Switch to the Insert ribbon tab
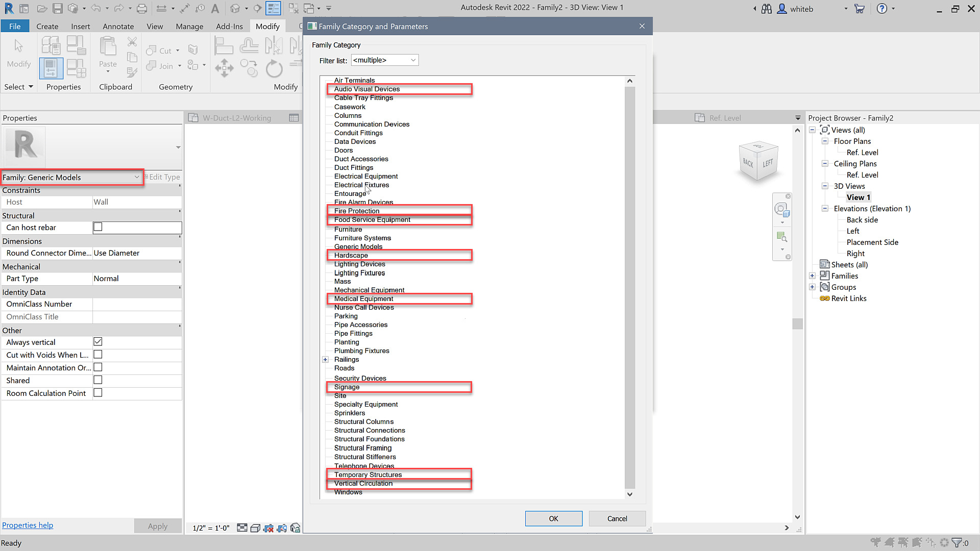980x551 pixels. tap(80, 26)
